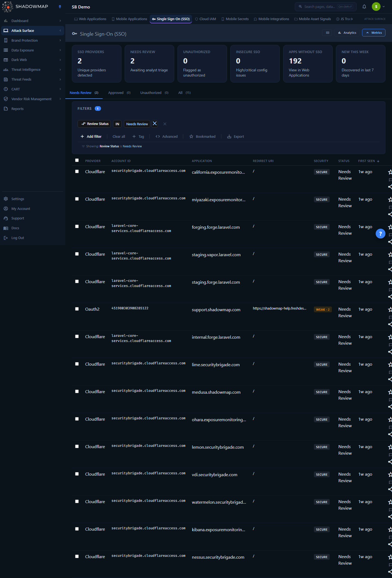The height and width of the screenshot is (578, 392).
Task: Check the medusa.shadowmap.com row checkbox
Action: tap(77, 392)
